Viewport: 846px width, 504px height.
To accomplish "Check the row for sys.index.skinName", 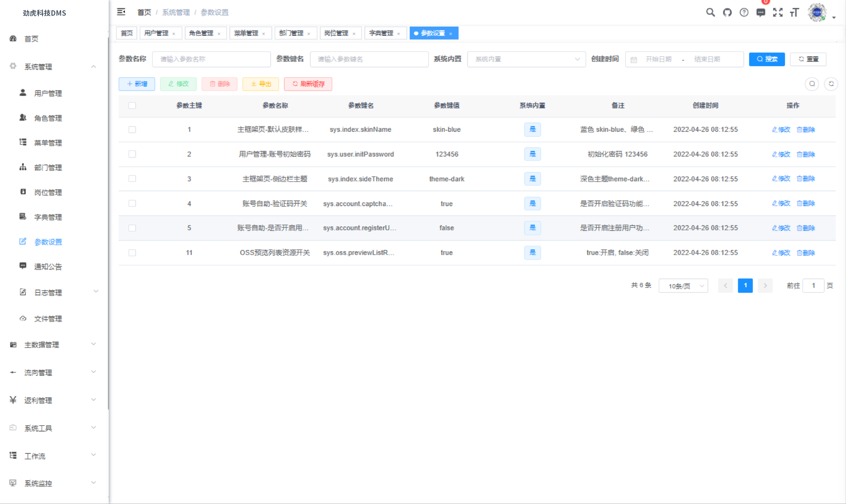I will tap(132, 130).
